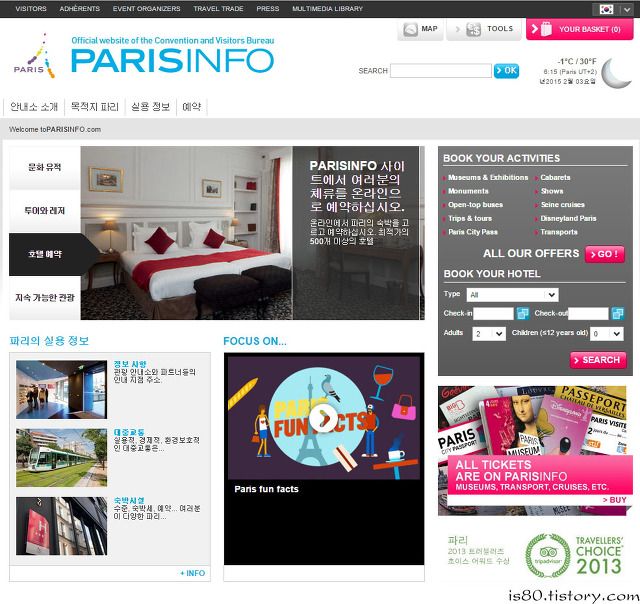Click the hotel room hero image
This screenshot has width=640, height=604.
click(x=186, y=233)
